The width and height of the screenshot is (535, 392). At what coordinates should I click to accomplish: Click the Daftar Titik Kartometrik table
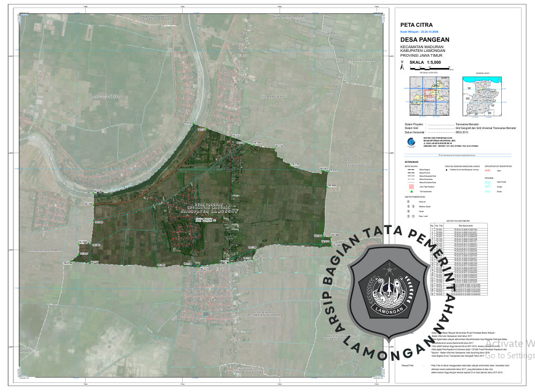click(x=459, y=258)
